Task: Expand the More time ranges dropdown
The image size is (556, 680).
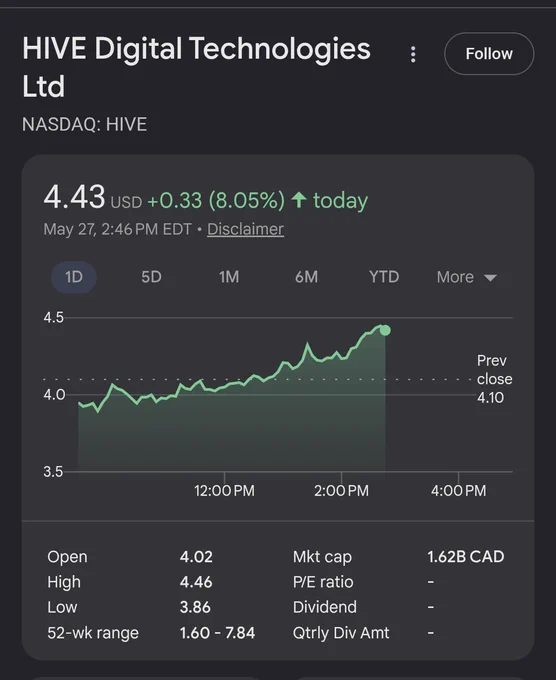Action: 467,277
